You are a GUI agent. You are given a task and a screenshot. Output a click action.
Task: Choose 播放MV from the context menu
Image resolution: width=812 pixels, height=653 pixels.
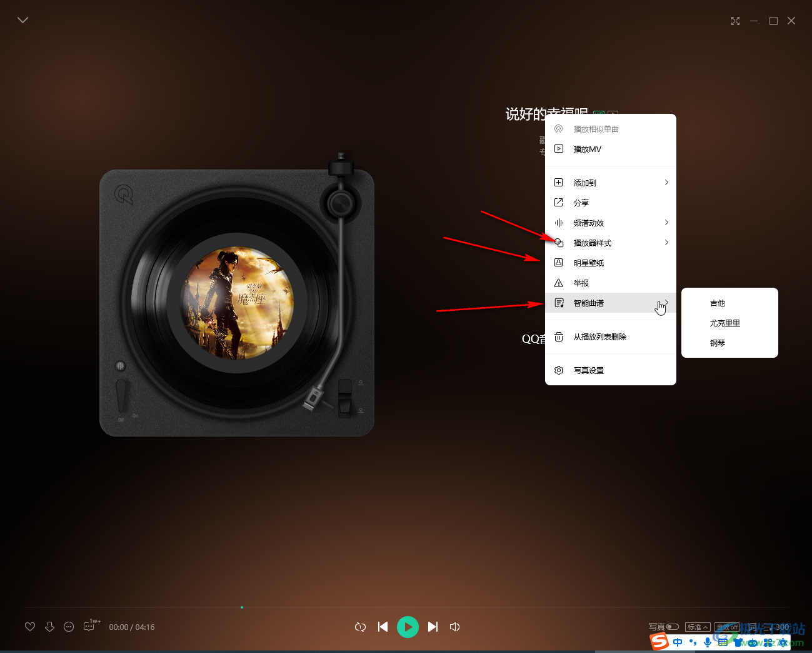(x=611, y=149)
